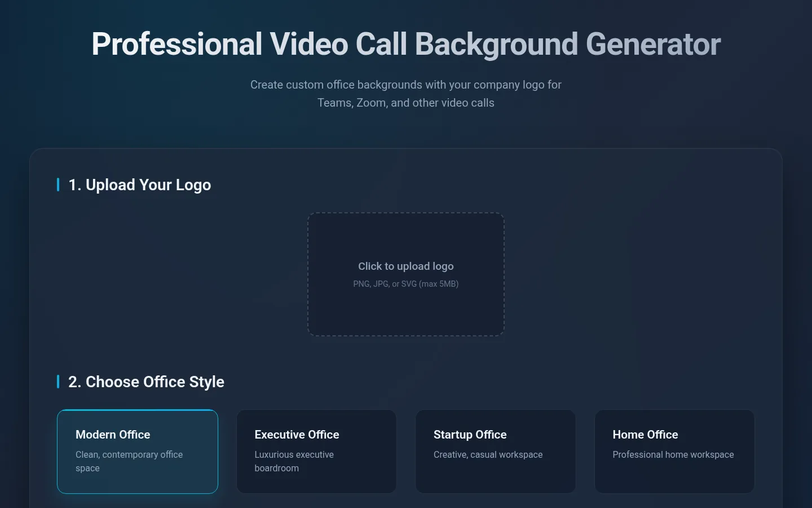Select the Modern Office style card
The height and width of the screenshot is (508, 812).
[x=138, y=452]
